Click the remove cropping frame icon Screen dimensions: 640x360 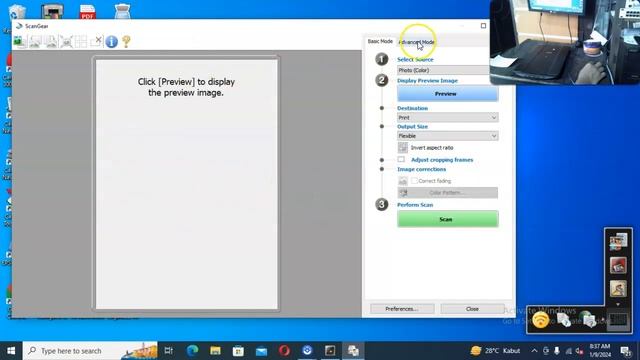[96, 41]
